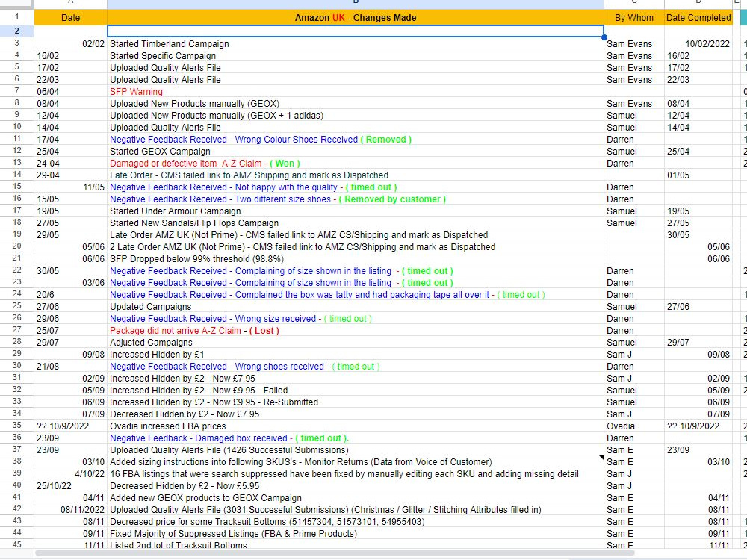
Task: Select 'Decreased Hidden by £2 - Now £7.95' cell
Action: pyautogui.click(x=356, y=414)
